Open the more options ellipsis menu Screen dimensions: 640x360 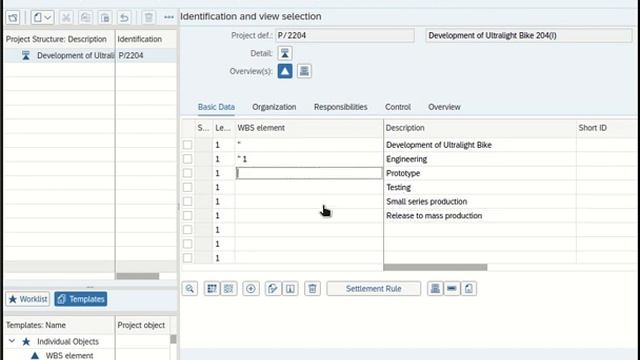[169, 18]
